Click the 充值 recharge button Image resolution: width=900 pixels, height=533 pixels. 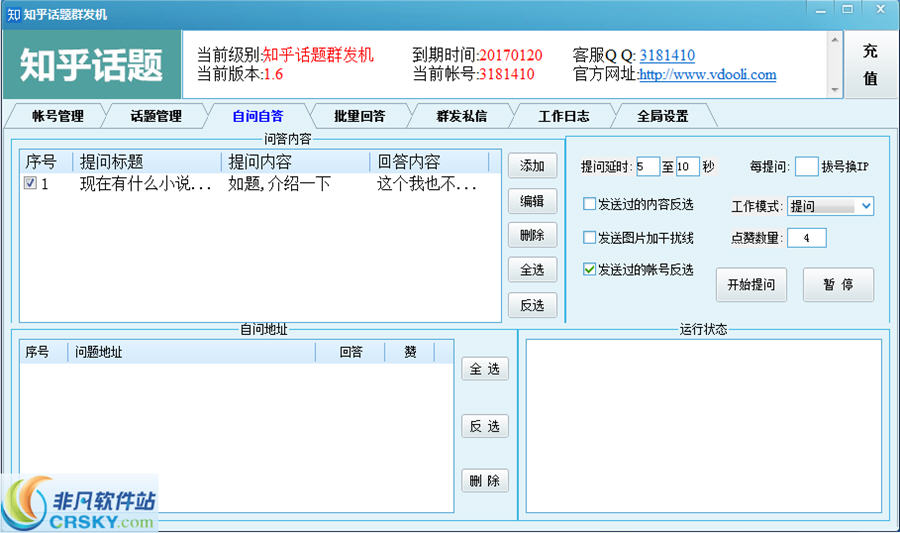[x=870, y=64]
